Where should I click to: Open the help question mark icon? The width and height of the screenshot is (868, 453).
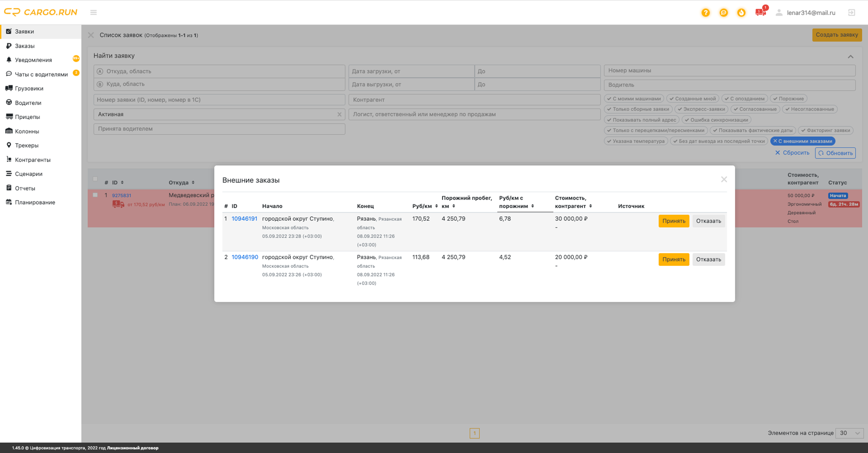point(705,12)
